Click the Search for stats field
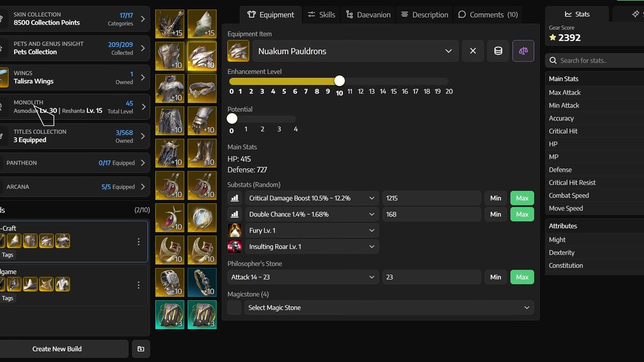The height and width of the screenshot is (362, 644). pyautogui.click(x=595, y=60)
